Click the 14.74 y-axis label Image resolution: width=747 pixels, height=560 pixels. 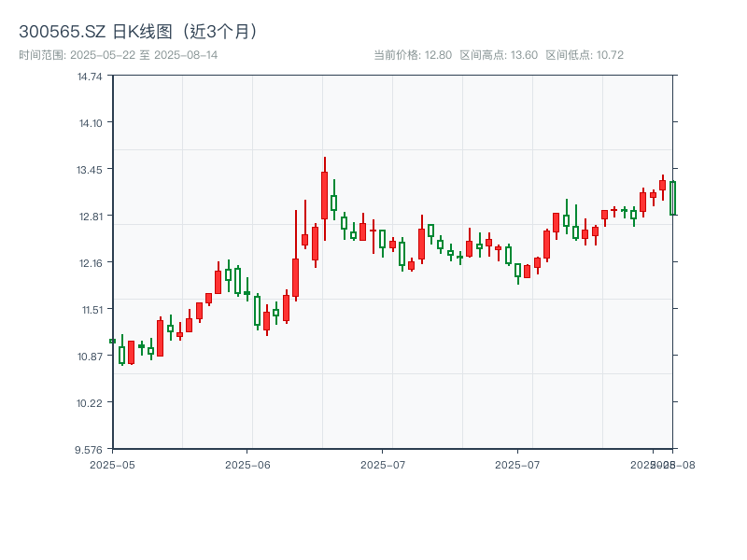pyautogui.click(x=90, y=77)
